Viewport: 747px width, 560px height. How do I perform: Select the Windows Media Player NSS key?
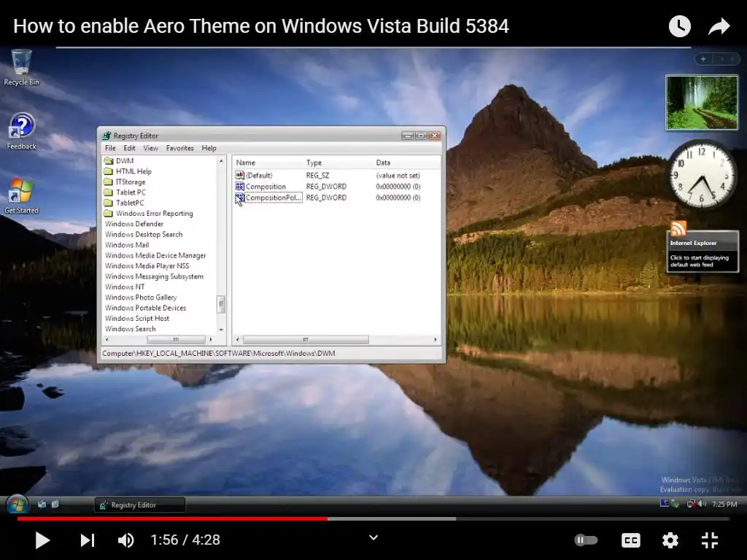coord(147,265)
